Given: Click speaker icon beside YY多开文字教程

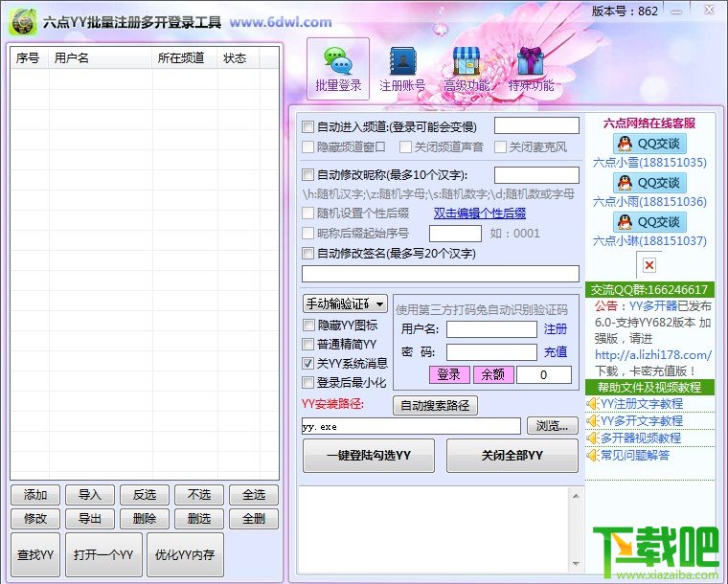Looking at the screenshot, I should pyautogui.click(x=592, y=420).
